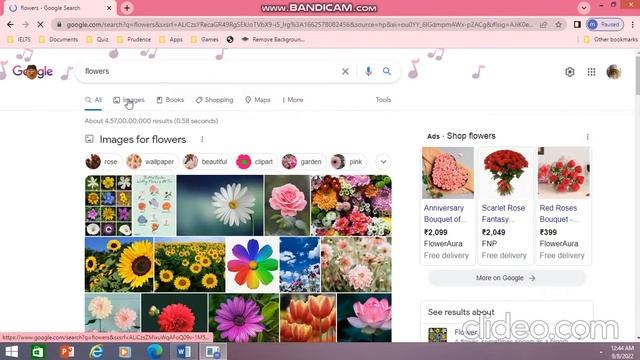Switch to Word in the taskbar
Screen dimensions: 640x360
point(184,351)
